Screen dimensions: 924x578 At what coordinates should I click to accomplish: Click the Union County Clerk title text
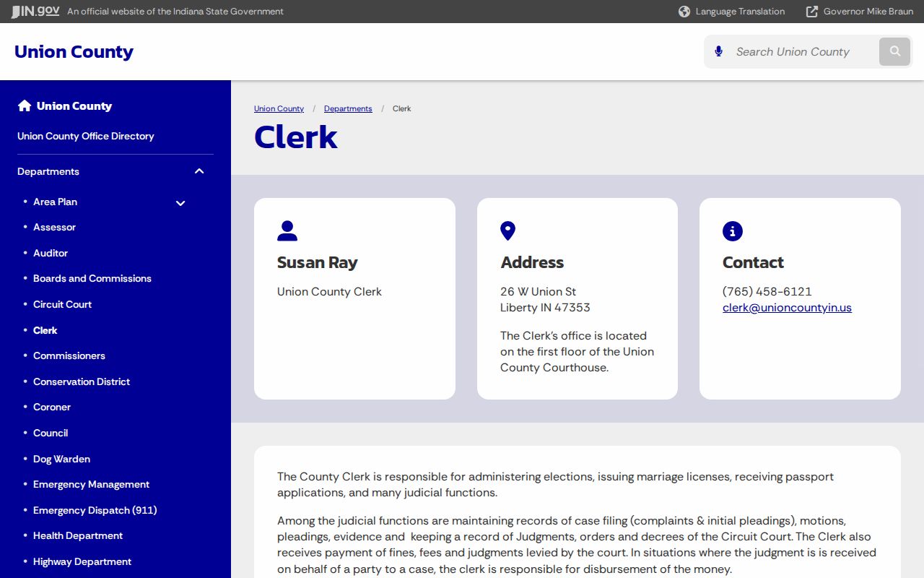click(x=329, y=292)
